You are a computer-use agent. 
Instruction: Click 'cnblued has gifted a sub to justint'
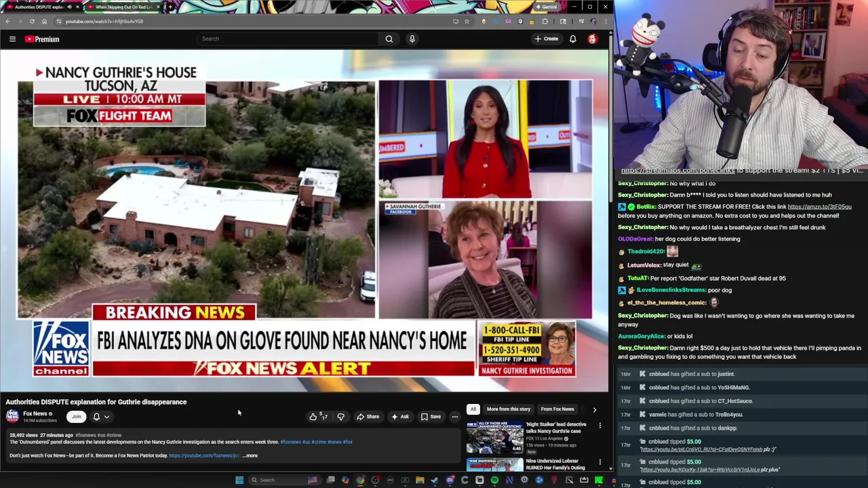692,374
